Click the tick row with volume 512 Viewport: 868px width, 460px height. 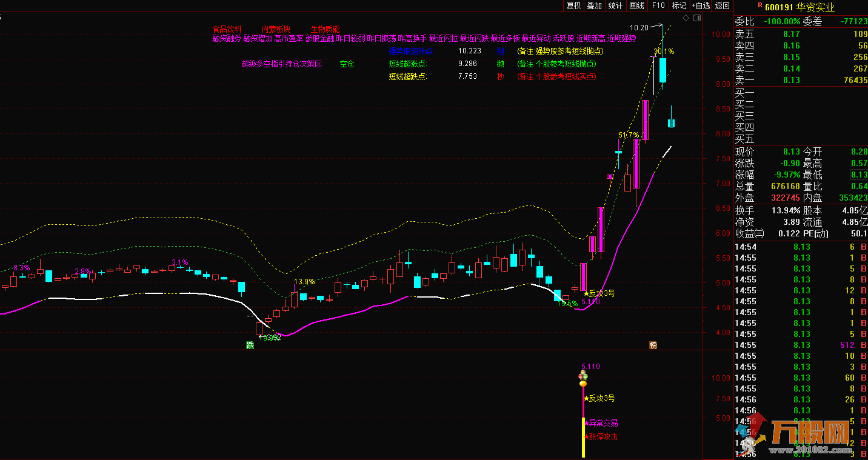[801, 345]
